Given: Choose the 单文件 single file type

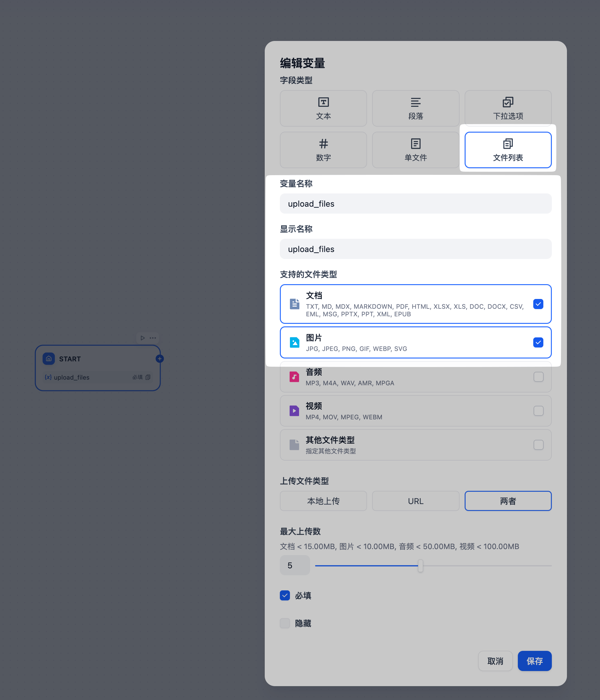Looking at the screenshot, I should (x=415, y=150).
